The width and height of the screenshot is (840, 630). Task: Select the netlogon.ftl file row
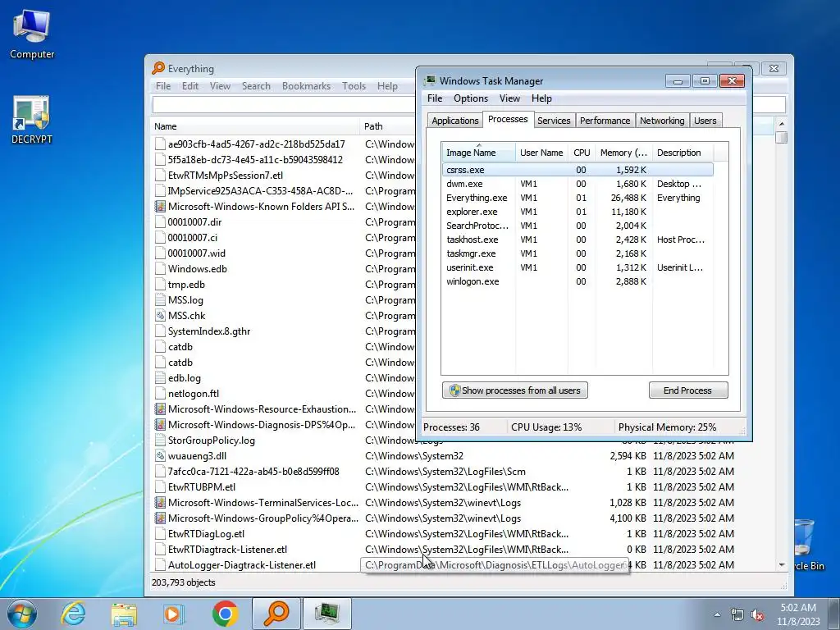(284, 394)
